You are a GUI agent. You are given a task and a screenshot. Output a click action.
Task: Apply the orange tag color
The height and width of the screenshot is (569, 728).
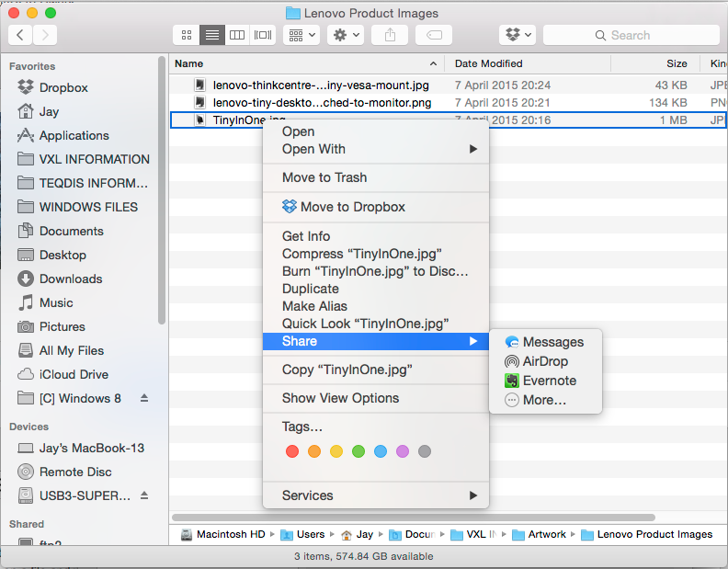click(x=314, y=451)
